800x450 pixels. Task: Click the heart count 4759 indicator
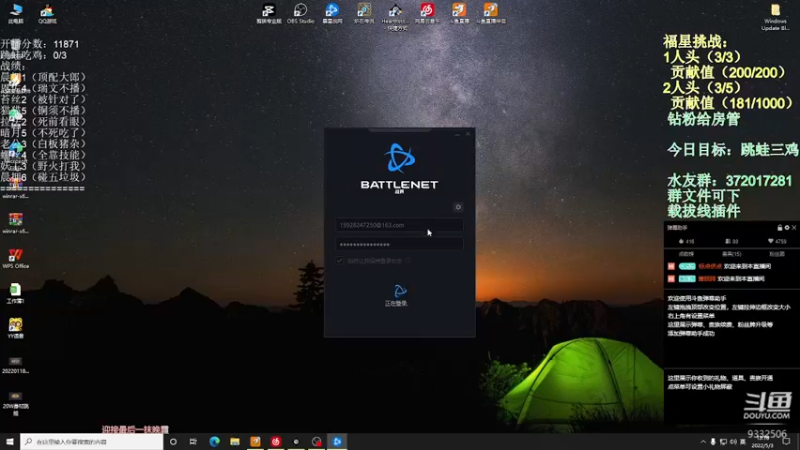(x=777, y=241)
